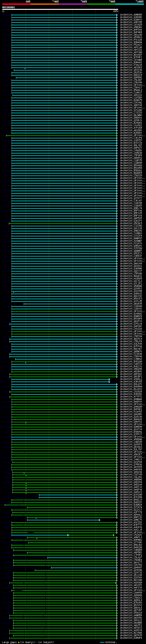Click hit label UniRef100_B7FMF2

pyautogui.click(x=131, y=58)
